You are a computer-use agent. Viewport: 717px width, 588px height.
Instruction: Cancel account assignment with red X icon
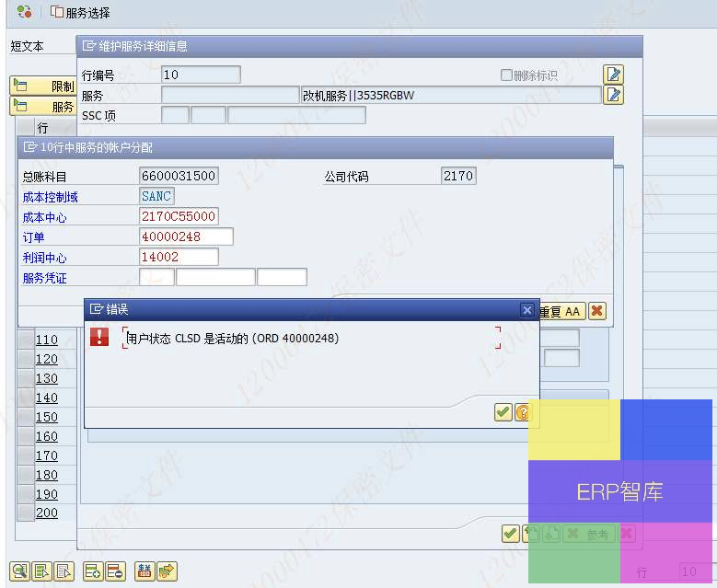(x=597, y=311)
